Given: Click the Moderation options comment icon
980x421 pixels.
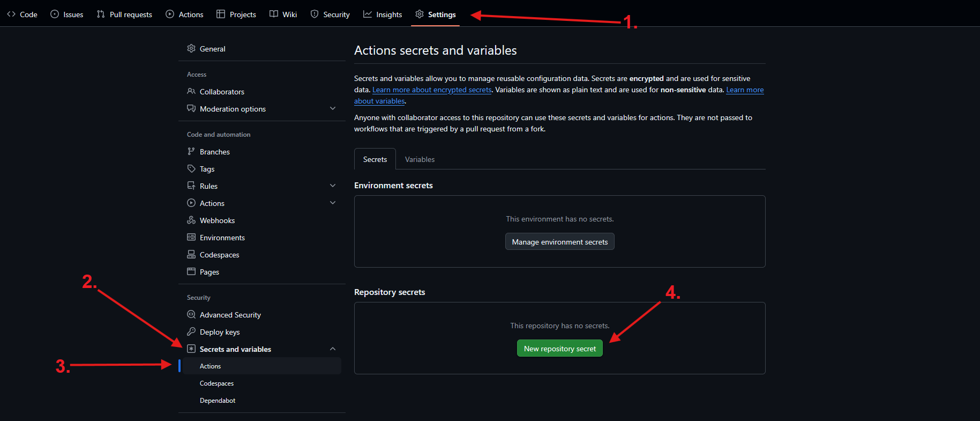Looking at the screenshot, I should (191, 108).
